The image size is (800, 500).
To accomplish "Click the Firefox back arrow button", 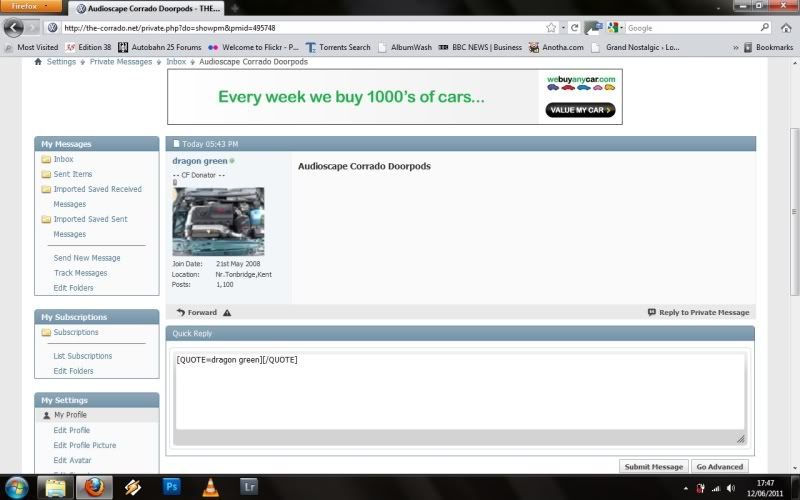I will pyautogui.click(x=15, y=28).
